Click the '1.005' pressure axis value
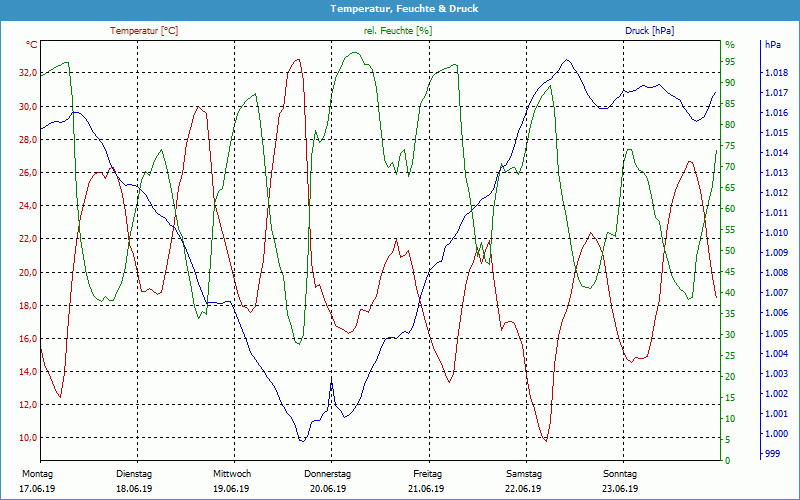800x500 pixels. 776,334
